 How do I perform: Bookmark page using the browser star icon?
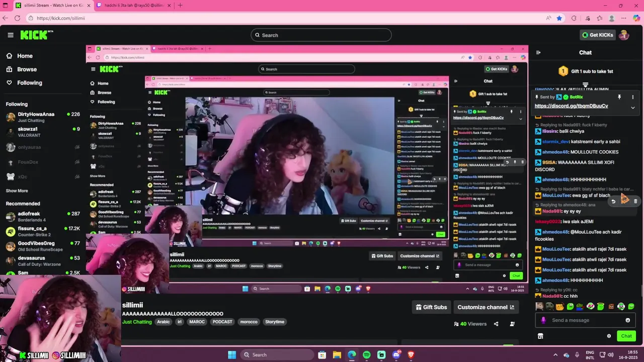559,18
